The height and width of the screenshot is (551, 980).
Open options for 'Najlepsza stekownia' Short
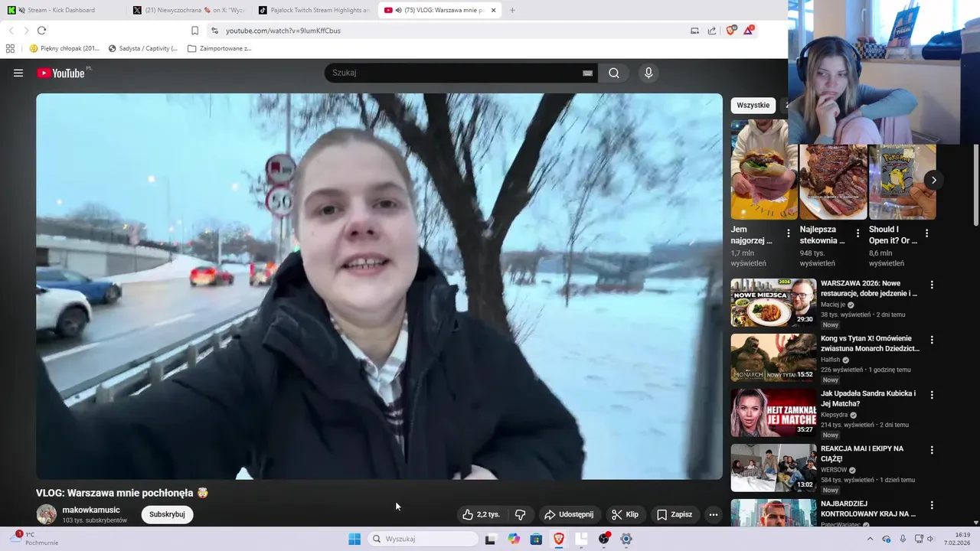pos(857,233)
